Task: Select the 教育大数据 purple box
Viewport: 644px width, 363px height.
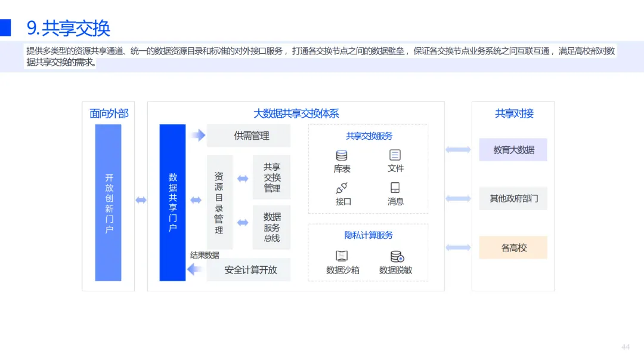Action: [x=513, y=150]
